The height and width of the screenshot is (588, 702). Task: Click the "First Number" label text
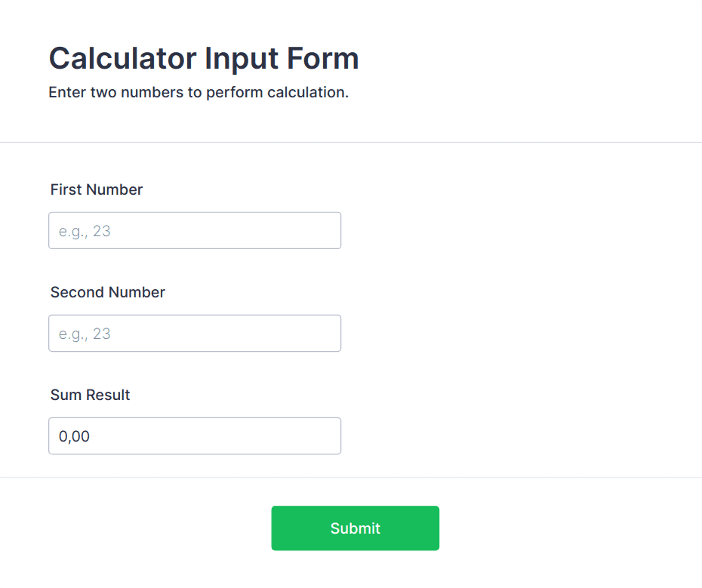point(97,189)
